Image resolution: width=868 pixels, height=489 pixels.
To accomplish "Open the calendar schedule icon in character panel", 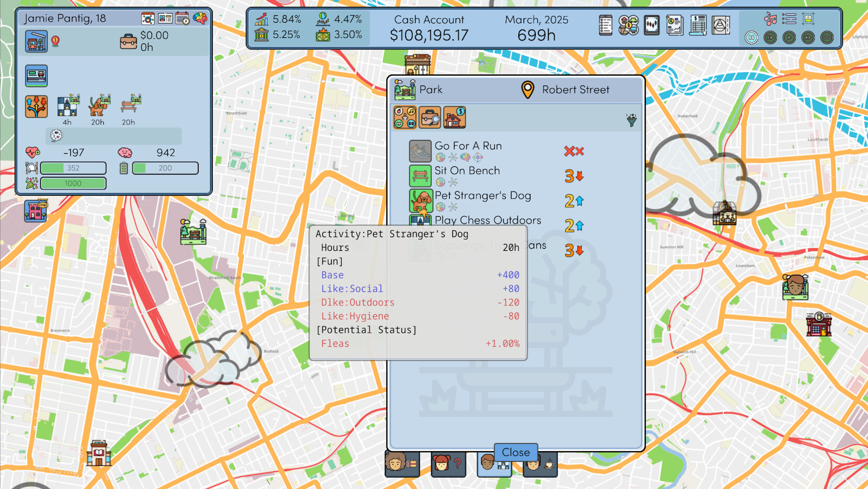I will click(182, 18).
